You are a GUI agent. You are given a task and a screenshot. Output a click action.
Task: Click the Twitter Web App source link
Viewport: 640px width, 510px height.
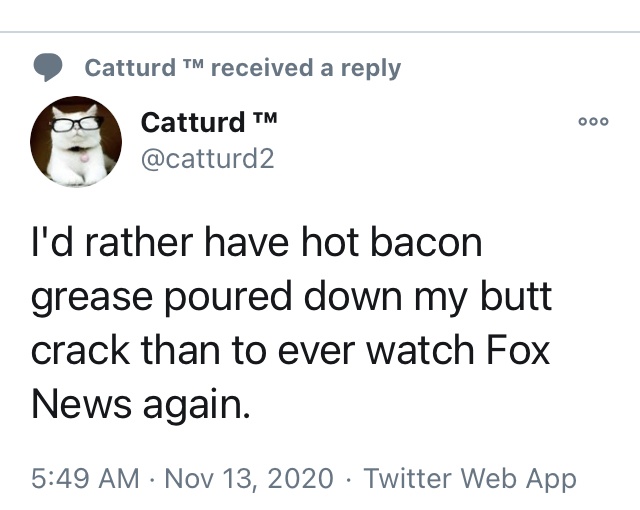470,478
